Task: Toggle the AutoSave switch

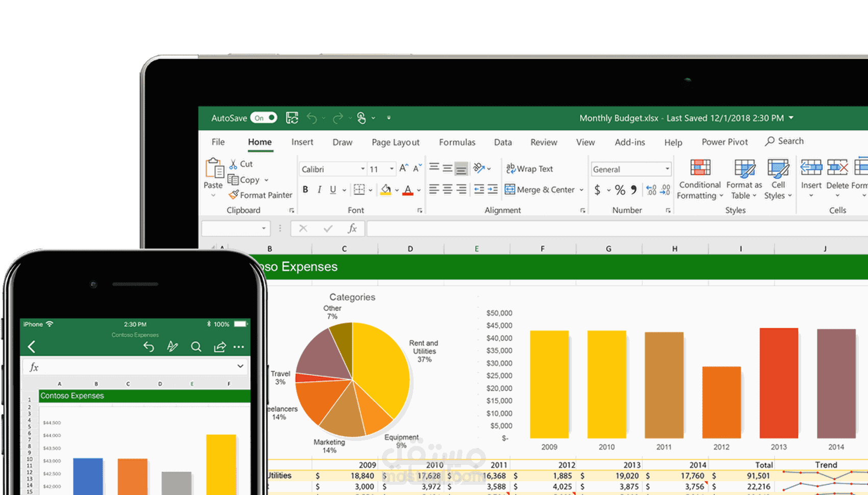Action: (x=263, y=118)
